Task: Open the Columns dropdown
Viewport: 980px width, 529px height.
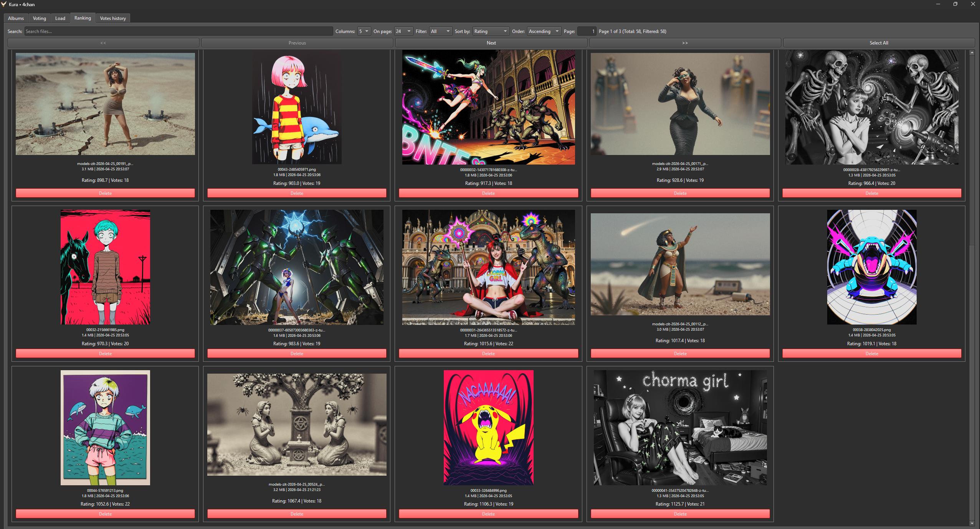Action: [363, 31]
